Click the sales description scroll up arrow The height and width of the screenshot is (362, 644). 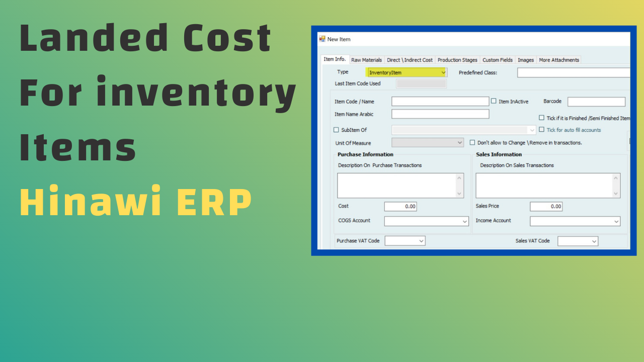tap(616, 178)
